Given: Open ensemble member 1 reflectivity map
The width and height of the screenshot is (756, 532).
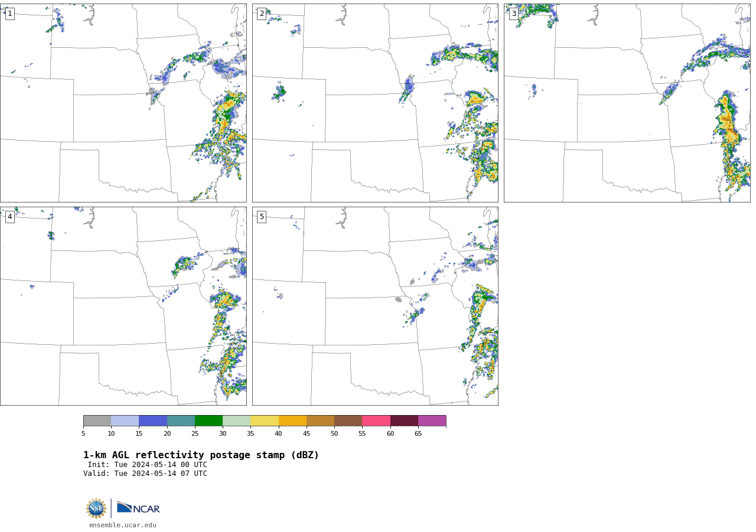Looking at the screenshot, I should [123, 103].
